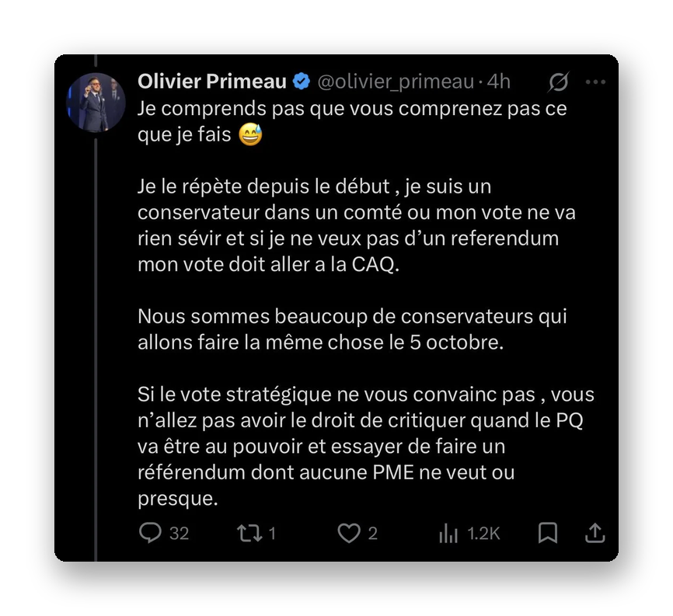Click the Grok explain-this-post icon

[x=559, y=82]
